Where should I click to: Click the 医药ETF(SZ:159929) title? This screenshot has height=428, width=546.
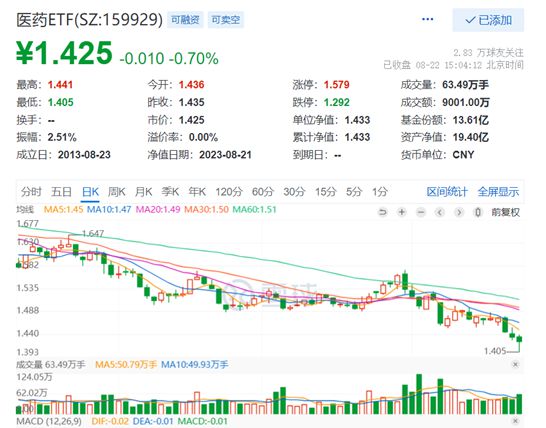pos(89,20)
